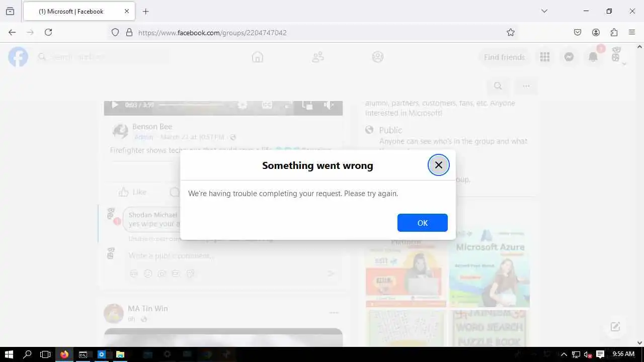Image resolution: width=644 pixels, height=362 pixels.
Task: Open options ellipsis on MA Tin Win's post
Action: tap(334, 313)
